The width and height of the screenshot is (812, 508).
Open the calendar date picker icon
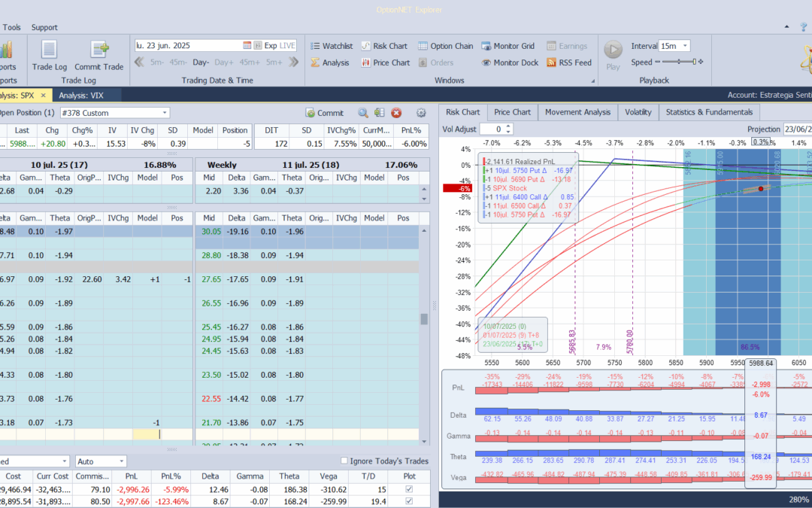coord(247,46)
